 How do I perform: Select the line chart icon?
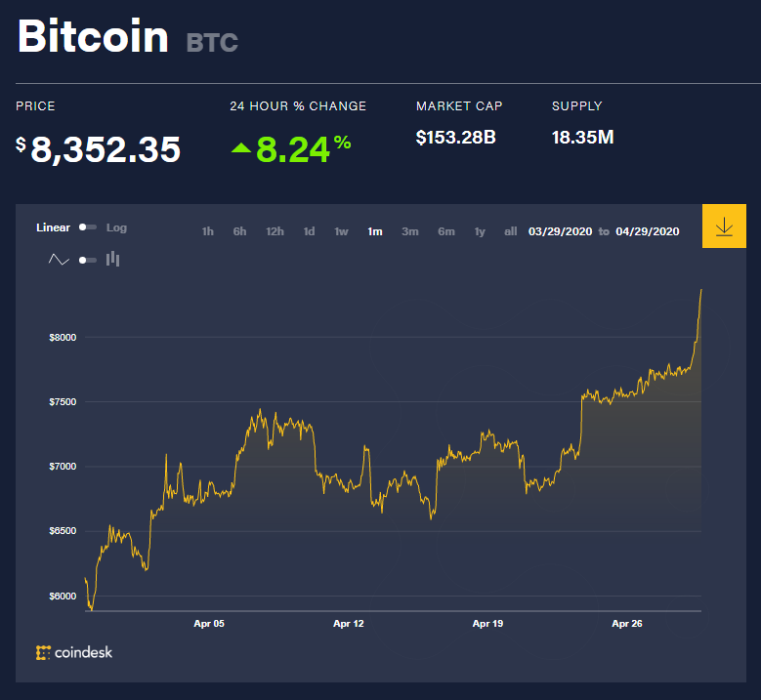(59, 260)
